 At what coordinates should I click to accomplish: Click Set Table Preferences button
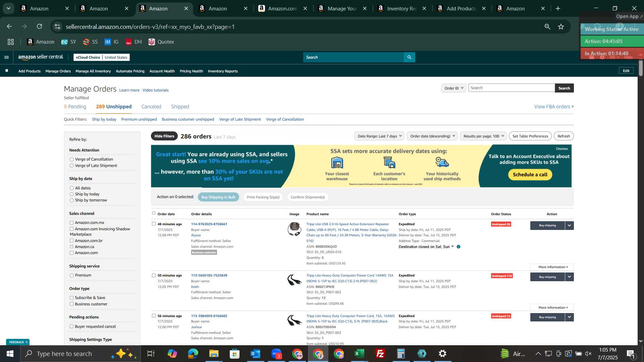point(530,136)
